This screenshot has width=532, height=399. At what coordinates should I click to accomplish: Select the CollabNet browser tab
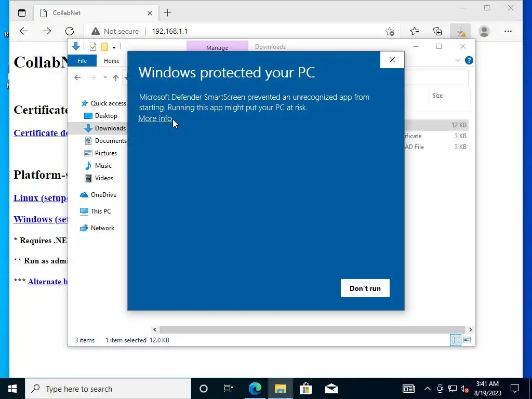click(x=96, y=13)
